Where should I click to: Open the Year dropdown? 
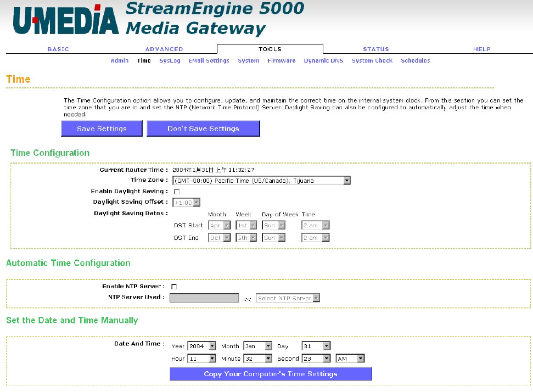coord(201,346)
